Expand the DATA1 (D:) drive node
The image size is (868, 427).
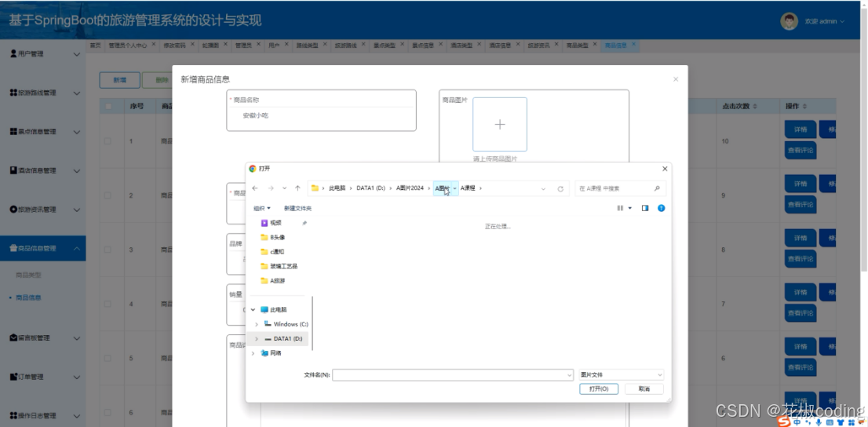257,338
